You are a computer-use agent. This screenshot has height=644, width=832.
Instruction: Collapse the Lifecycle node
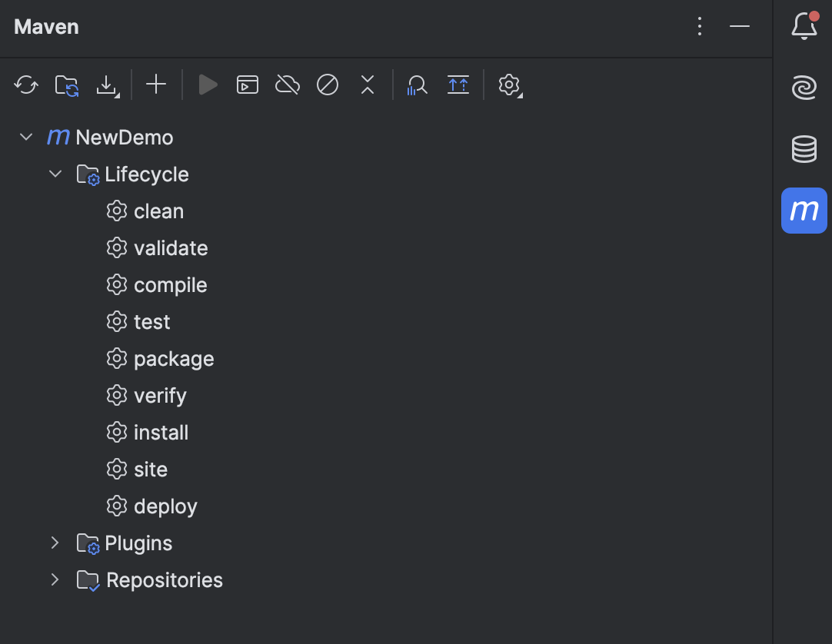point(55,174)
